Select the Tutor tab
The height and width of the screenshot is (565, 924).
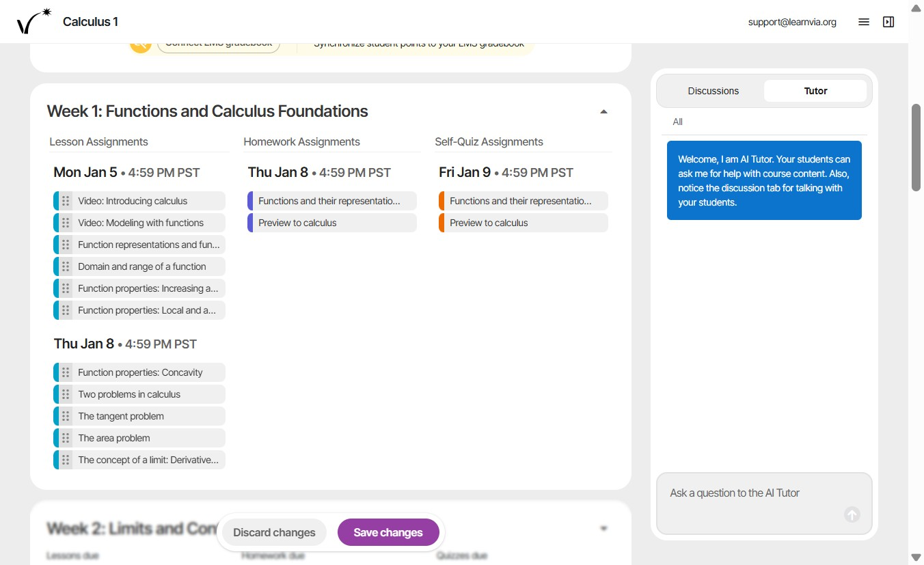point(815,91)
